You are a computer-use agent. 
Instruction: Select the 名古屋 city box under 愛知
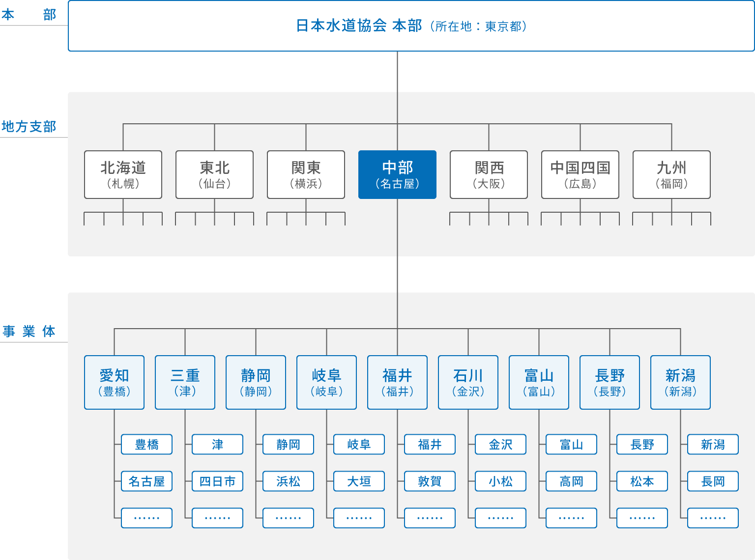pos(146,481)
